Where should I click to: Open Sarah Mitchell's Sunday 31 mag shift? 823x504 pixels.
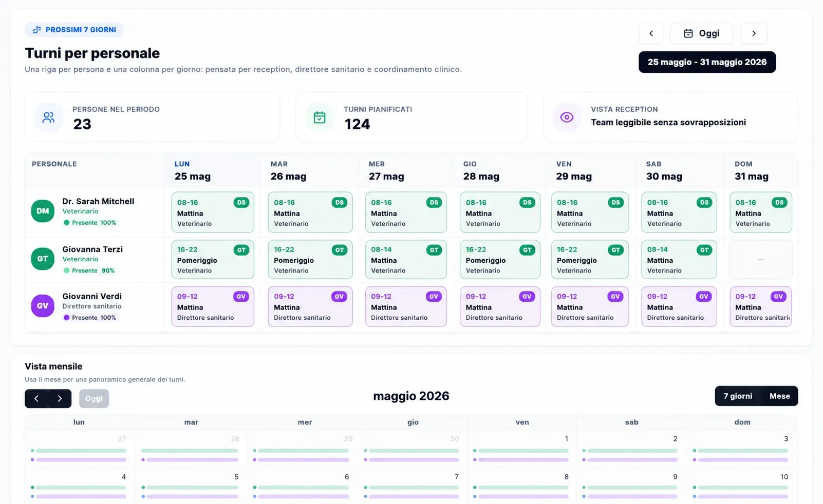point(761,212)
